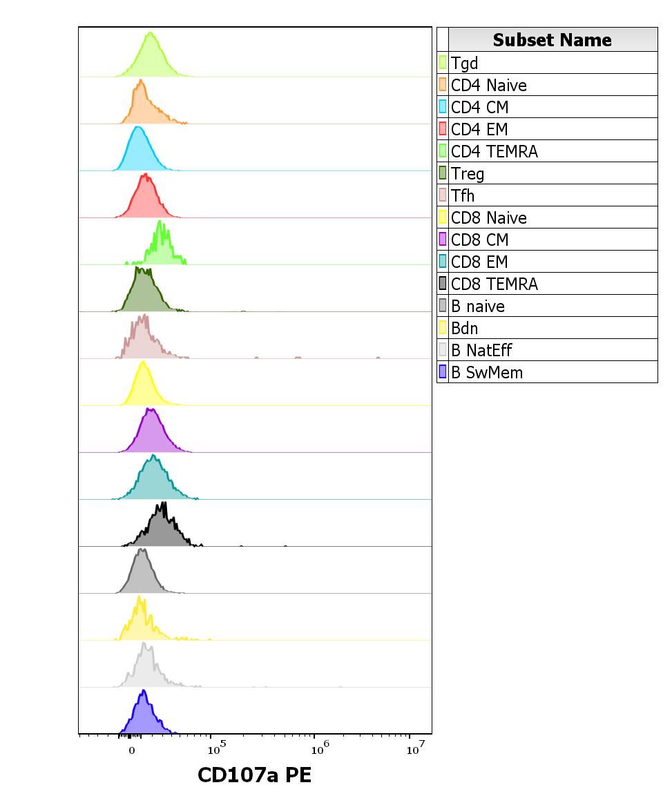
Task: Select the B NatEff legend row
Action: pos(546,350)
